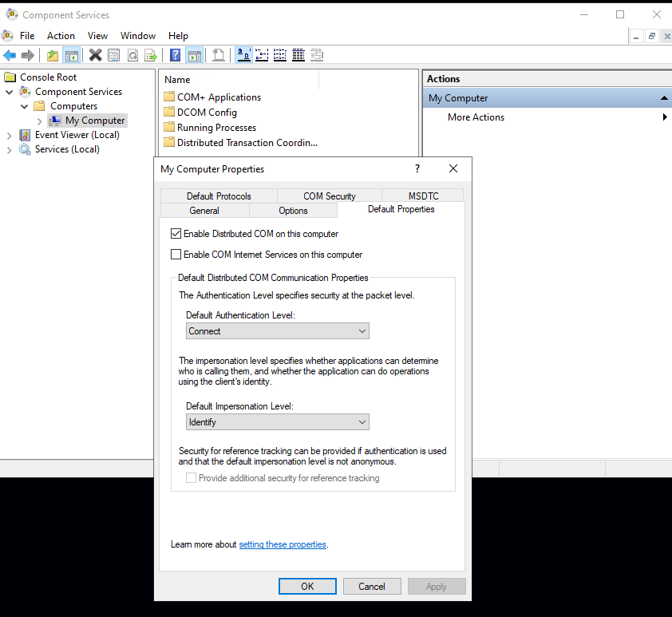Click Component Services title bar app icon
Screen dimensions: 672x617
click(11, 14)
